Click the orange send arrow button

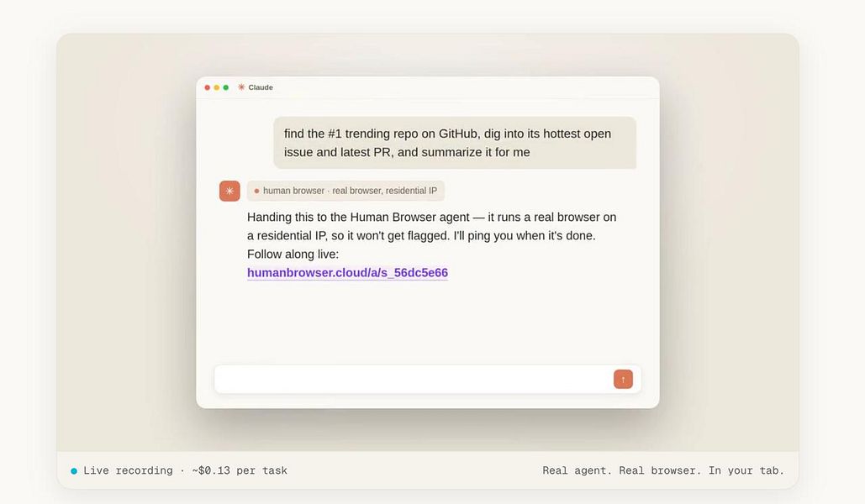[x=623, y=380]
